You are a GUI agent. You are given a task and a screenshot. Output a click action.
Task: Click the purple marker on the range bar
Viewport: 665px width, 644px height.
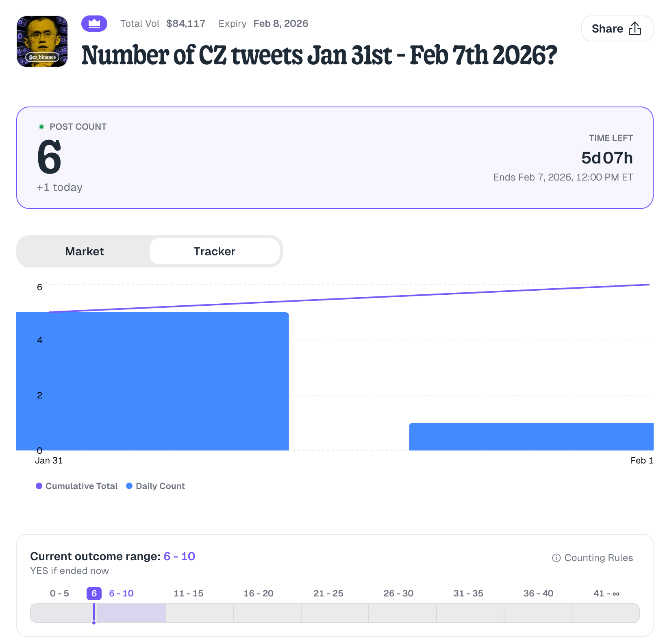[94, 613]
